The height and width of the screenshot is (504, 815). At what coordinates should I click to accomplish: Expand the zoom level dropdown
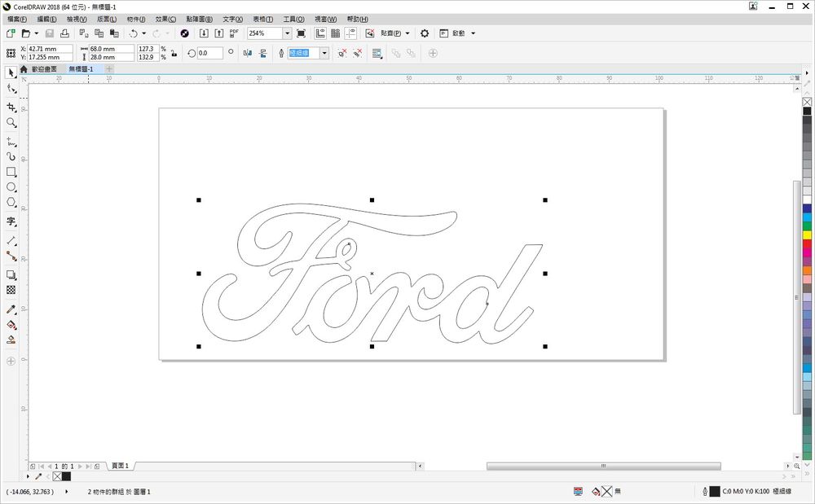coord(287,33)
